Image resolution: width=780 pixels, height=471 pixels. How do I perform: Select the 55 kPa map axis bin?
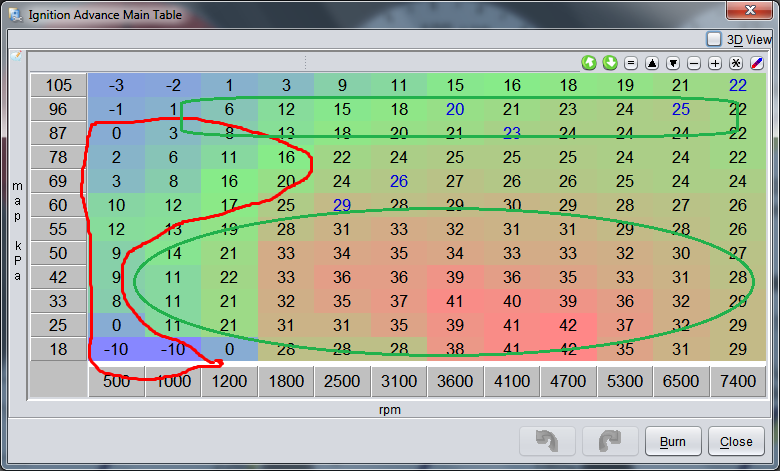tap(59, 229)
